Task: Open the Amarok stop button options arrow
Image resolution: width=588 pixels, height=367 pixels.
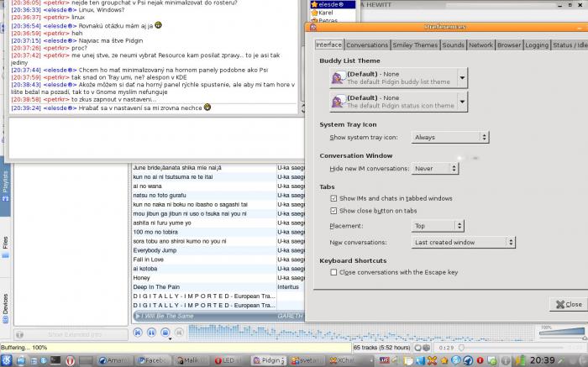Action: [171, 338]
